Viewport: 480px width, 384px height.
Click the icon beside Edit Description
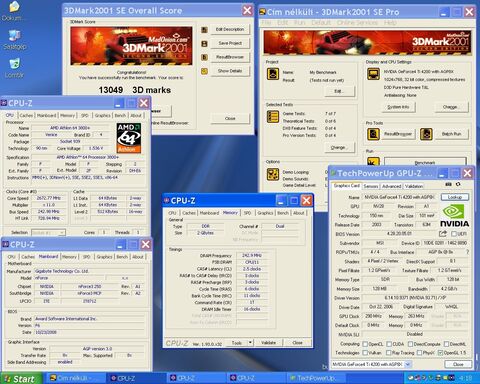click(x=204, y=30)
